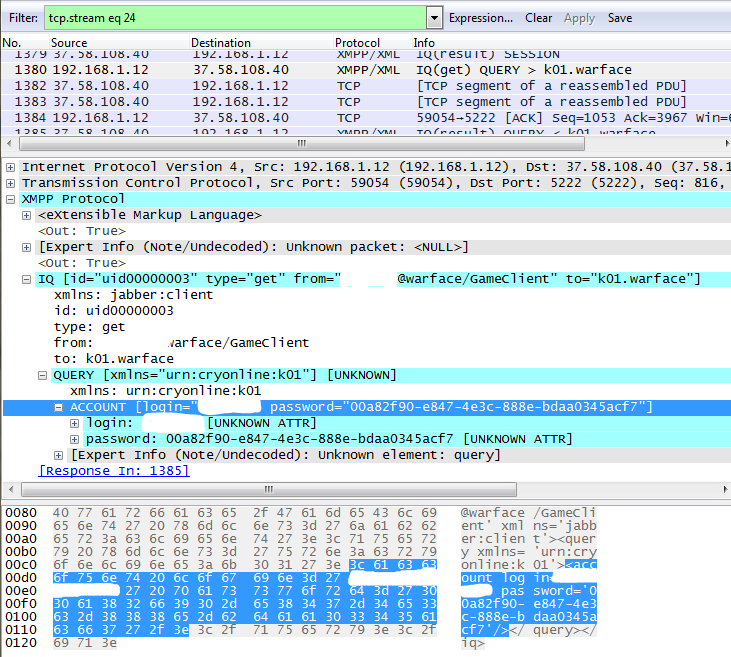This screenshot has height=657, width=731.
Task: Open the filter history dropdown arrow
Action: coord(434,18)
